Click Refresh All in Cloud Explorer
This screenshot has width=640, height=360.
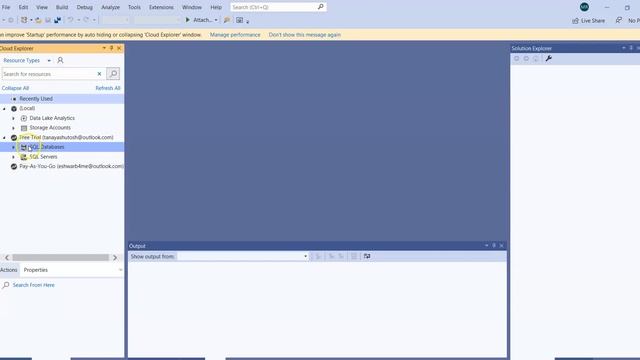pyautogui.click(x=108, y=88)
